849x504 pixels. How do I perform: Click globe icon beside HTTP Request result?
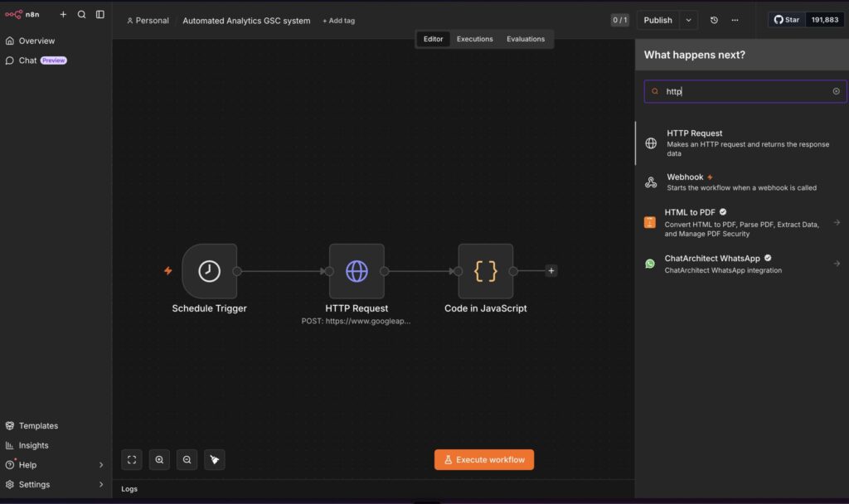click(651, 143)
